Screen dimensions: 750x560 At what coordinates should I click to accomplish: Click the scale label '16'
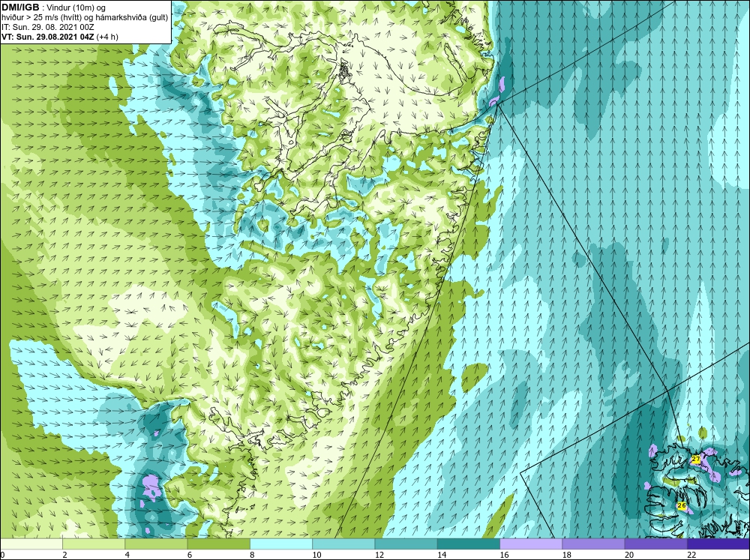tap(504, 555)
